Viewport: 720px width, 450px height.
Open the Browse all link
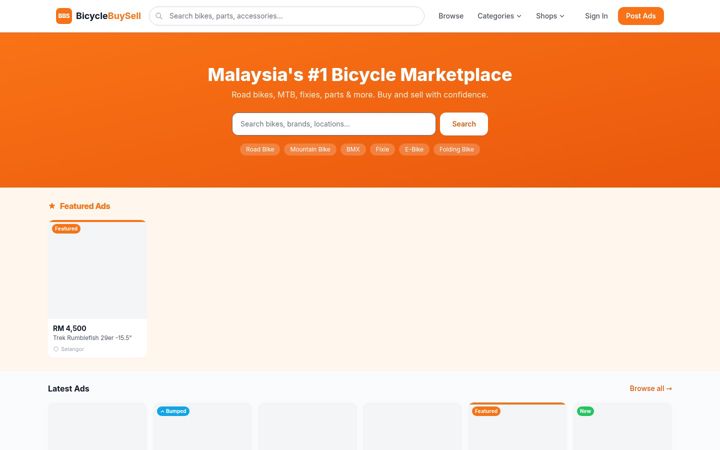pyautogui.click(x=651, y=388)
